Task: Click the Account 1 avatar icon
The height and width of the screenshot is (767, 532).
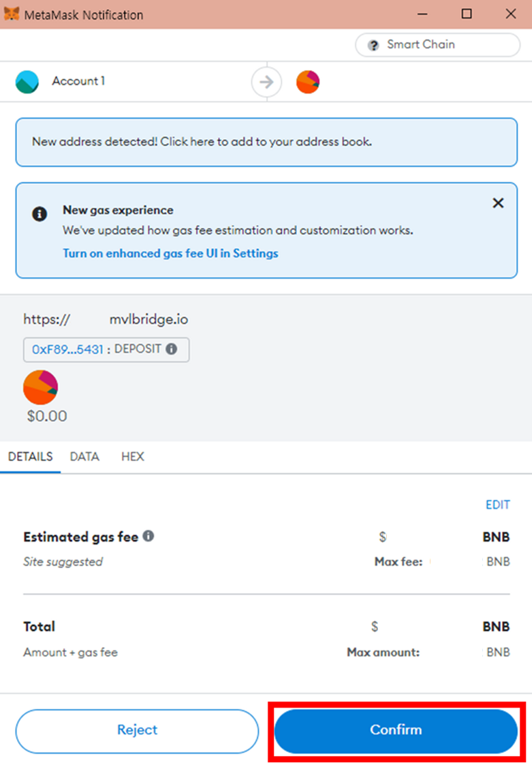Action: (x=27, y=82)
